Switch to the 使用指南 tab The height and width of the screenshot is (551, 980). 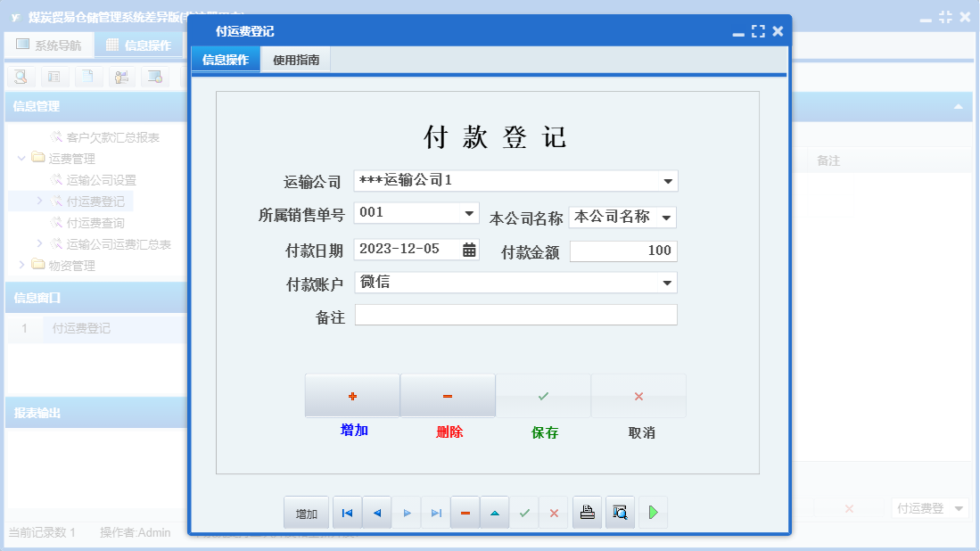coord(294,60)
